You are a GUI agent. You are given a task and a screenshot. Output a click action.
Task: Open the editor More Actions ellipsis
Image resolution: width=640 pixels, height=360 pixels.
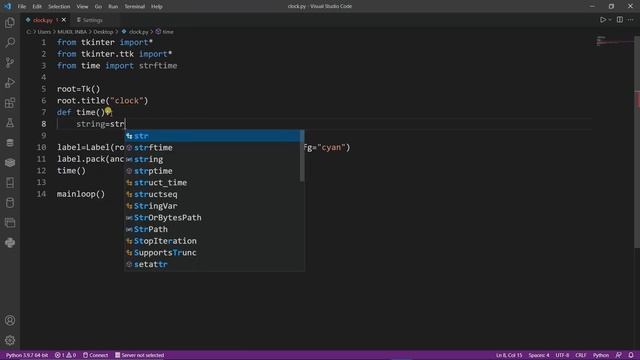pos(631,20)
